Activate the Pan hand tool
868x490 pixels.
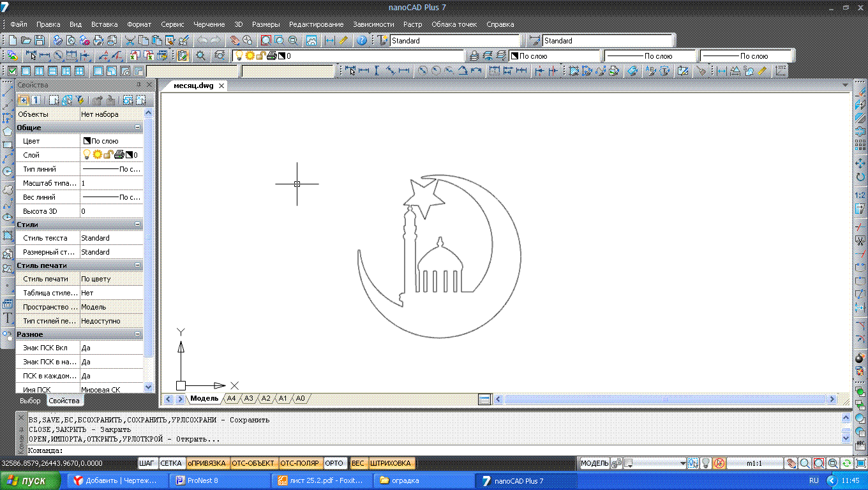(x=235, y=40)
